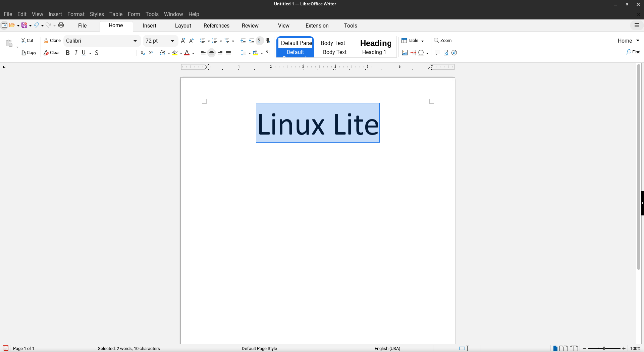
Task: Click the line spacing icon
Action: (244, 53)
